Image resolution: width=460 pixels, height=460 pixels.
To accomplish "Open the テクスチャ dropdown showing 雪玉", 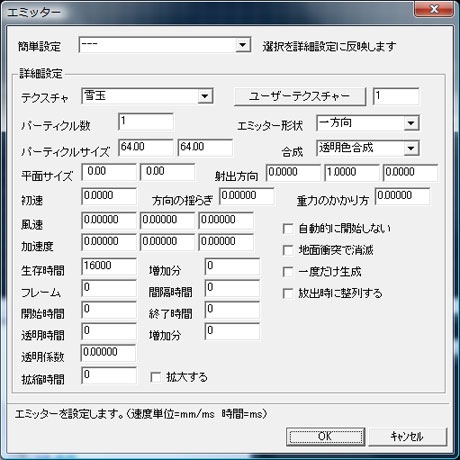I will click(147, 96).
